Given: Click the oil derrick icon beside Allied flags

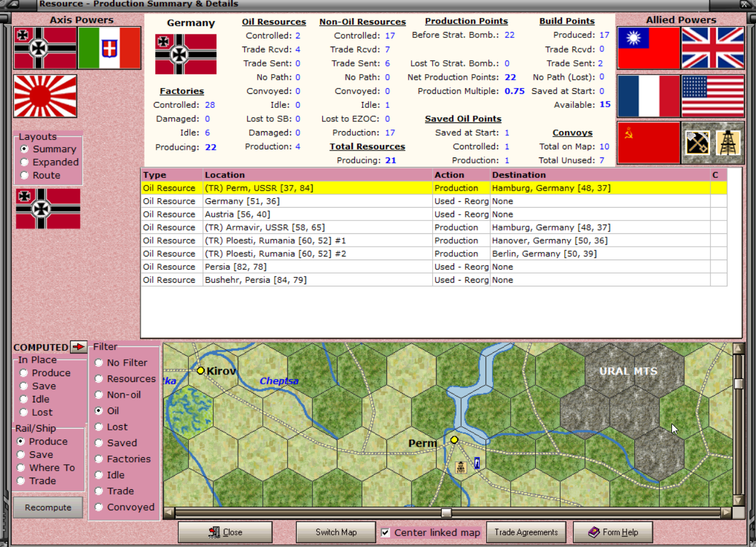Looking at the screenshot, I should pyautogui.click(x=728, y=143).
